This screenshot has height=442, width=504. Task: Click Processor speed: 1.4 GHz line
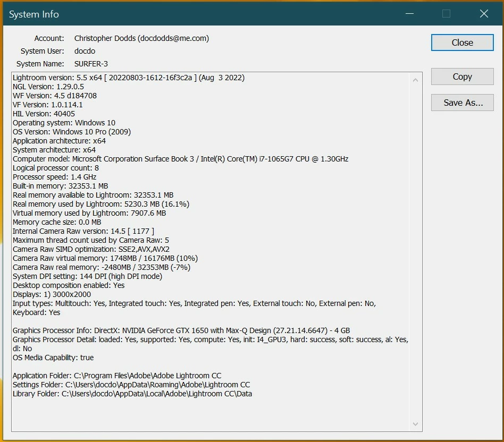pyautogui.click(x=54, y=177)
